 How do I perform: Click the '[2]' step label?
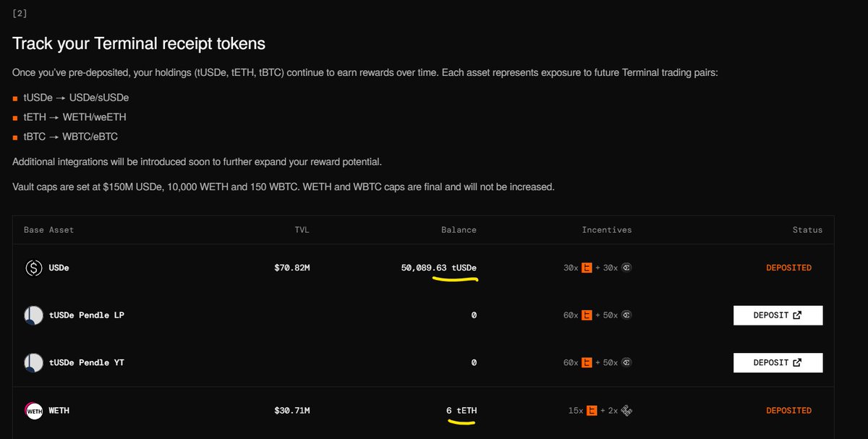(x=20, y=13)
